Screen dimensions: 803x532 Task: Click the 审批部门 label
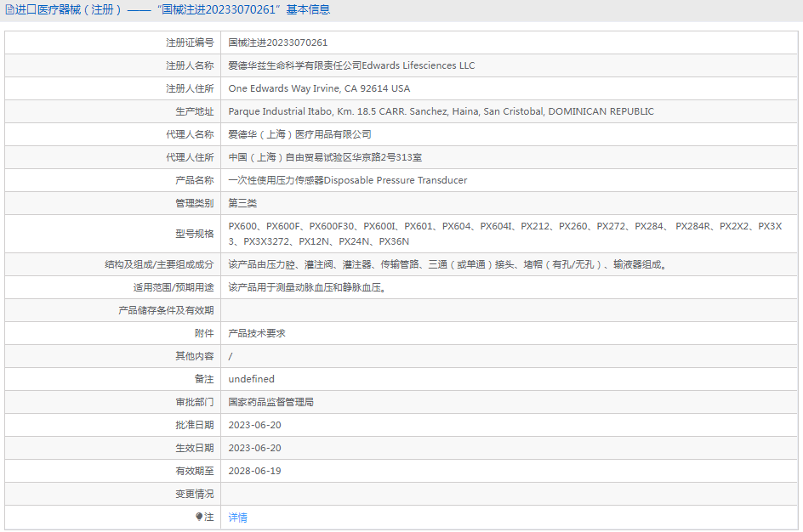[x=195, y=402]
